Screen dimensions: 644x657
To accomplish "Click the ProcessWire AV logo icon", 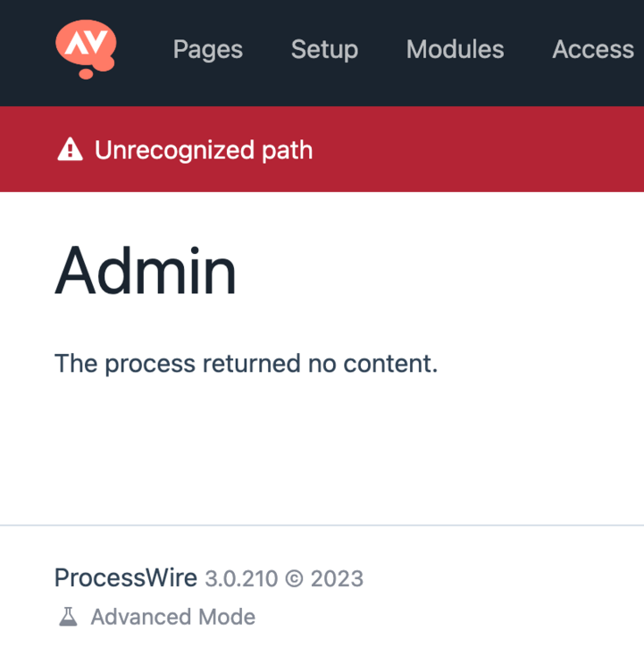I will point(85,45).
